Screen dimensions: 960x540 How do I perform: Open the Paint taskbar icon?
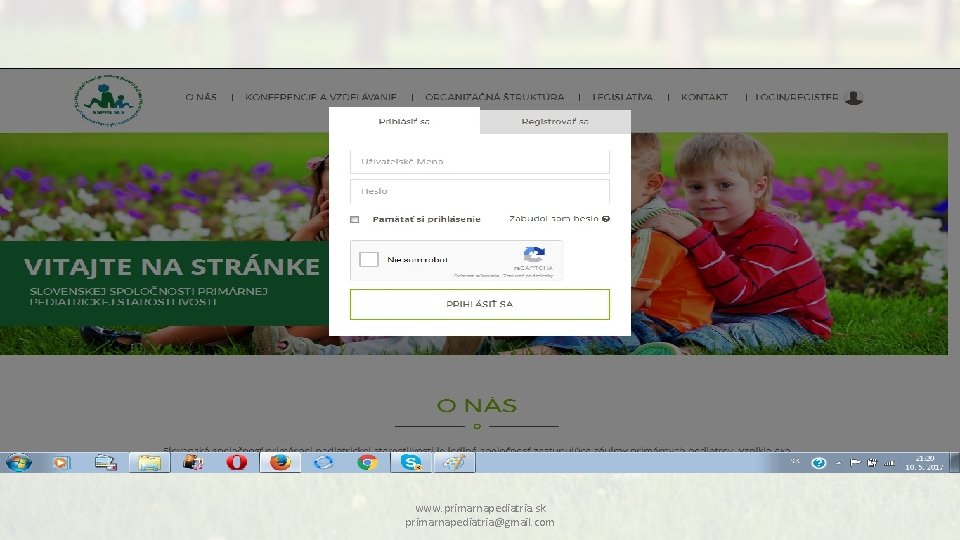(x=454, y=462)
